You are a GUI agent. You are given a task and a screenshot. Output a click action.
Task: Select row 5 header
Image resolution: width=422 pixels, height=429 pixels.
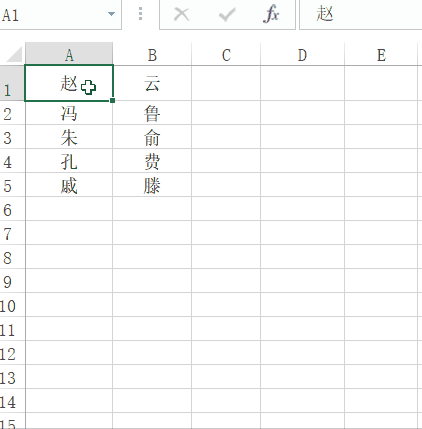pyautogui.click(x=12, y=185)
